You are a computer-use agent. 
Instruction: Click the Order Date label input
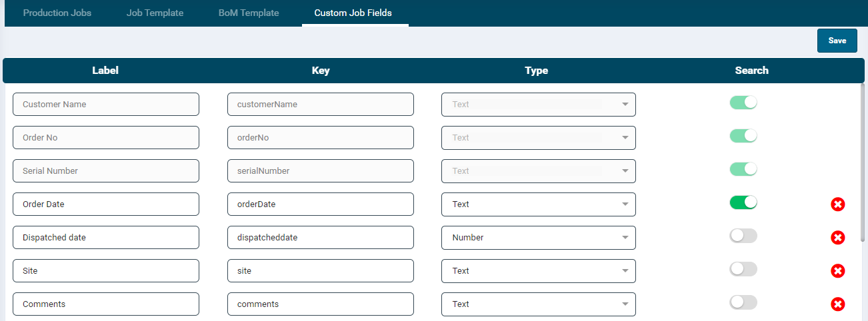tap(106, 204)
